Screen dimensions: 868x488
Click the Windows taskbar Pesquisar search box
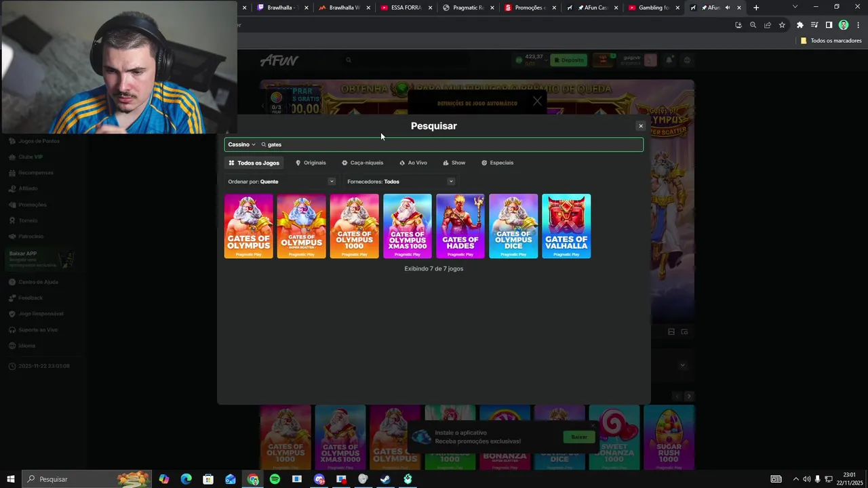pyautogui.click(x=86, y=479)
